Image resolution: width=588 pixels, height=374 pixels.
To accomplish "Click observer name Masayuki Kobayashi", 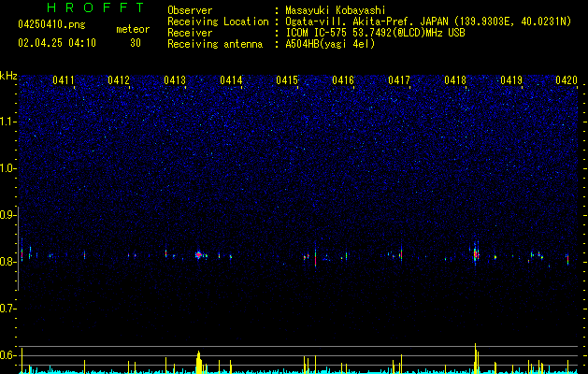I will 336,10.
